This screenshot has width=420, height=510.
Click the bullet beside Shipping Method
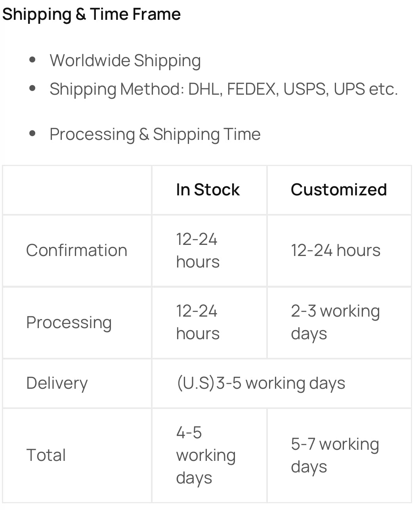[32, 89]
